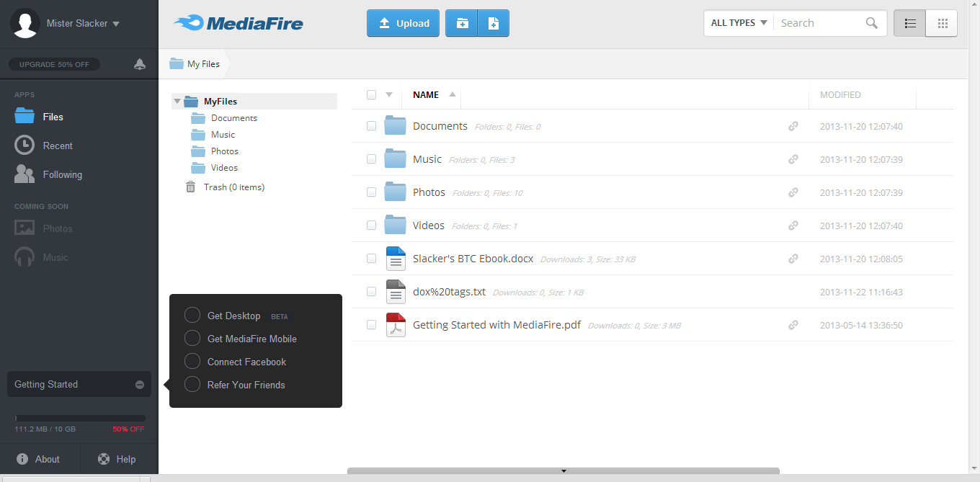
Task: Click the new file icon button
Action: point(494,23)
